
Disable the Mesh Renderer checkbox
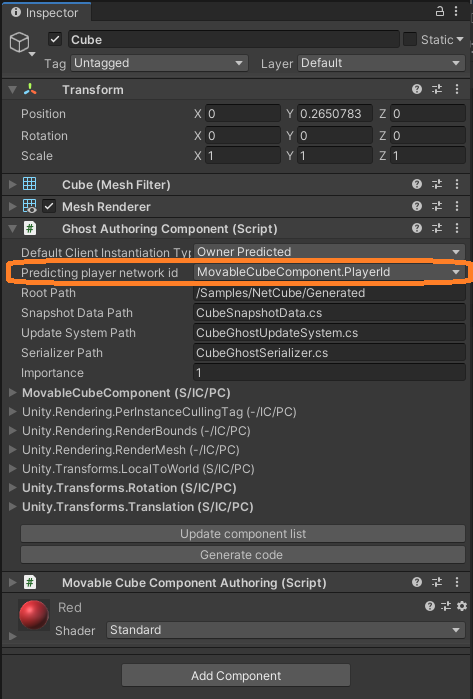(x=49, y=206)
